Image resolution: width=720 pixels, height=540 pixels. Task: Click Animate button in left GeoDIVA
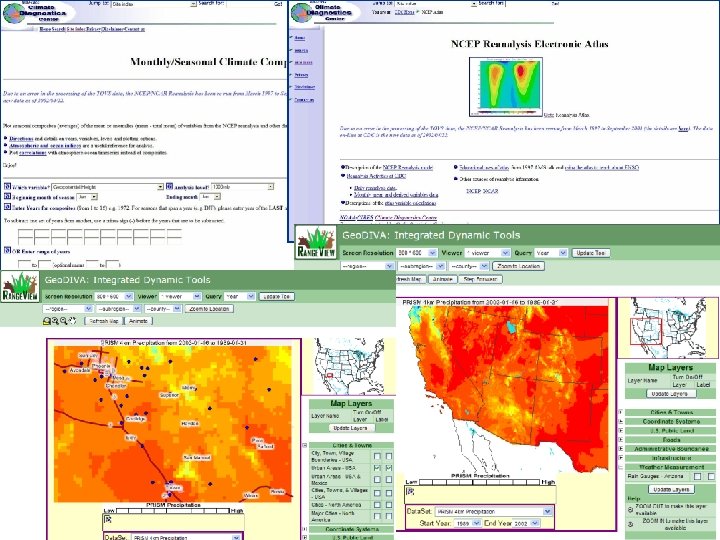tap(138, 321)
